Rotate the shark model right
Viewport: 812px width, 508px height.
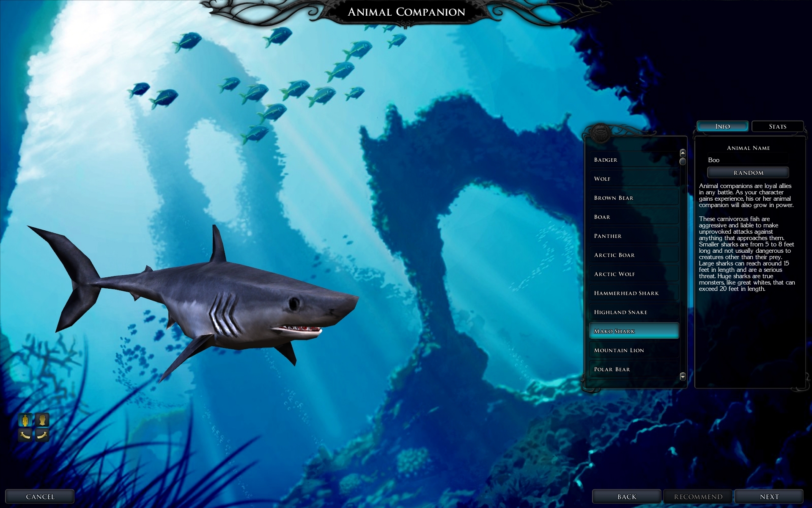[x=42, y=435]
